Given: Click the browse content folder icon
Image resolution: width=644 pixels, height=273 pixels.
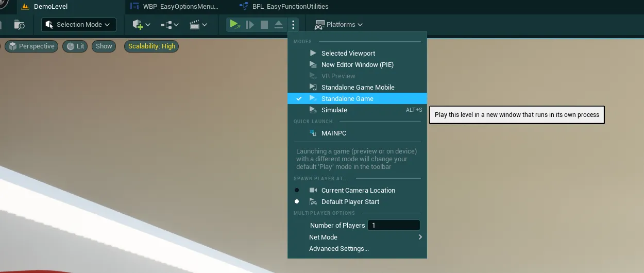Looking at the screenshot, I should point(20,25).
